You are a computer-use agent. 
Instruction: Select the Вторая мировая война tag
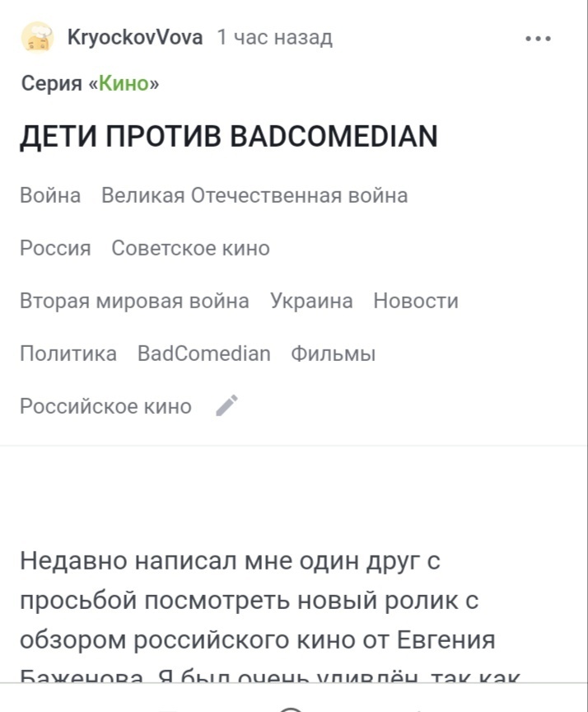[134, 301]
